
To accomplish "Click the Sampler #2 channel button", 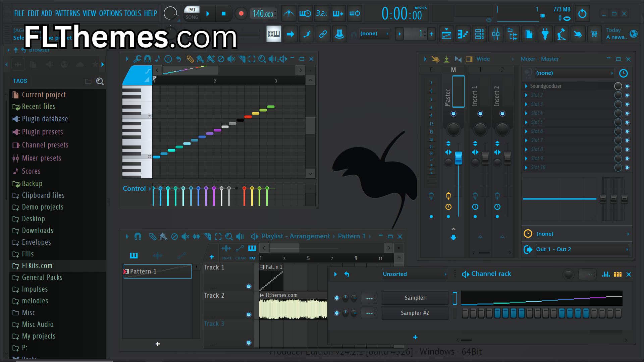I will pyautogui.click(x=415, y=313).
